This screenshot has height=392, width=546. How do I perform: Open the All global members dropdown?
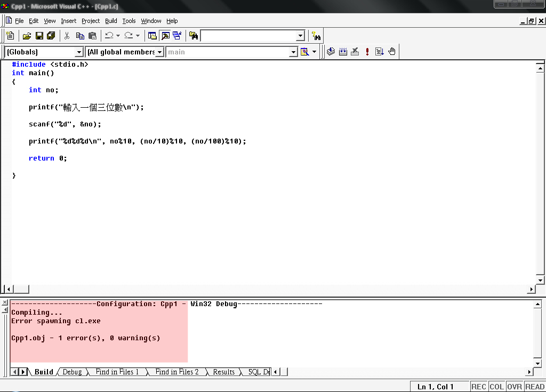tap(159, 52)
